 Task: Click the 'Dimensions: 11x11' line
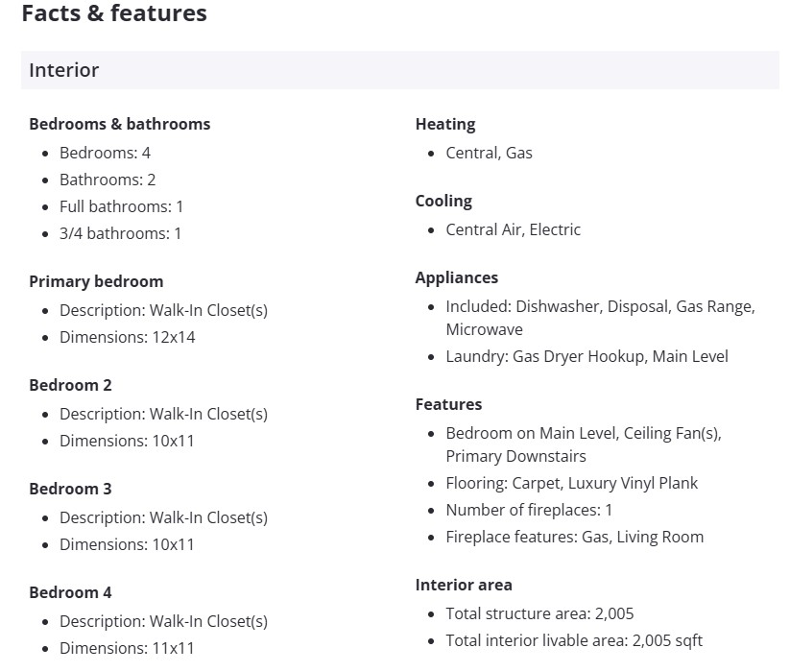(127, 648)
